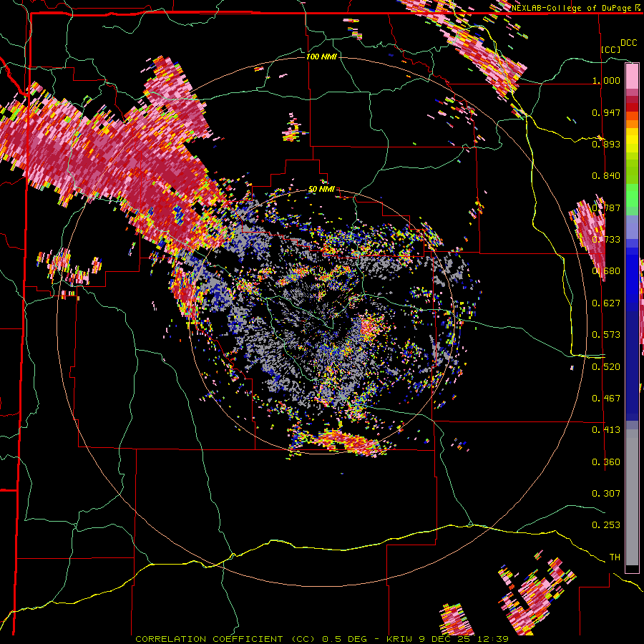Click the TH label at legend bottom
This screenshot has height=644, width=644.
[615, 557]
